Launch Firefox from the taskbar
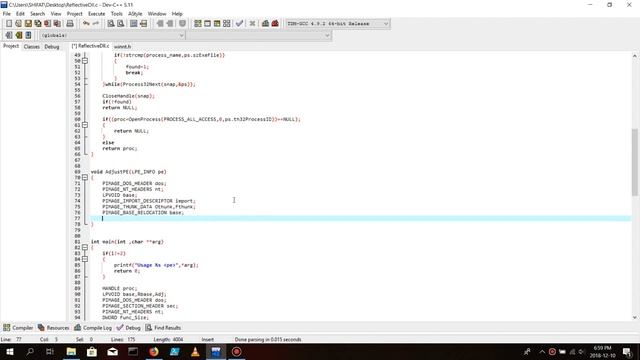The image size is (640, 360). [154, 351]
